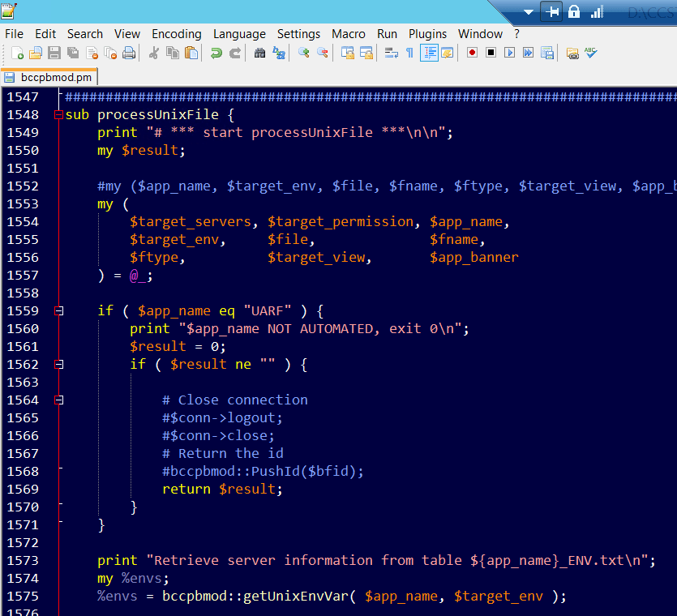Click the padlock icon in the title bar

573,12
